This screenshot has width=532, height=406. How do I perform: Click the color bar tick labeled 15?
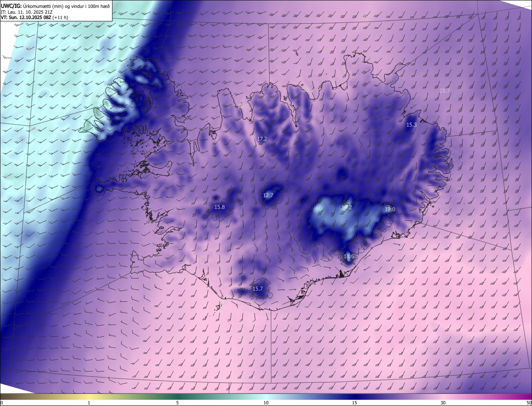pos(355,403)
